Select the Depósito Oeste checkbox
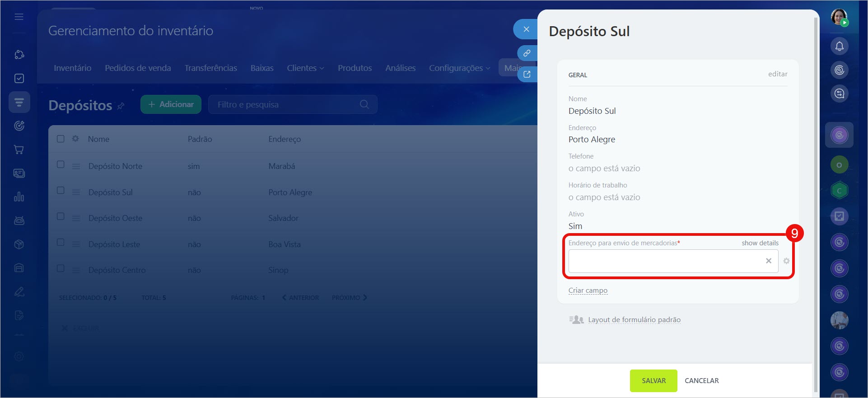This screenshot has width=868, height=398. 61,217
